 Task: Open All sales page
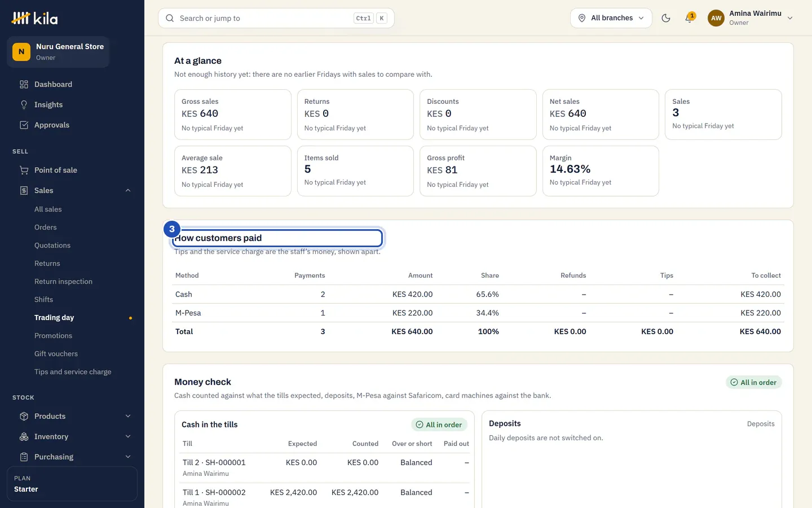[x=48, y=209]
